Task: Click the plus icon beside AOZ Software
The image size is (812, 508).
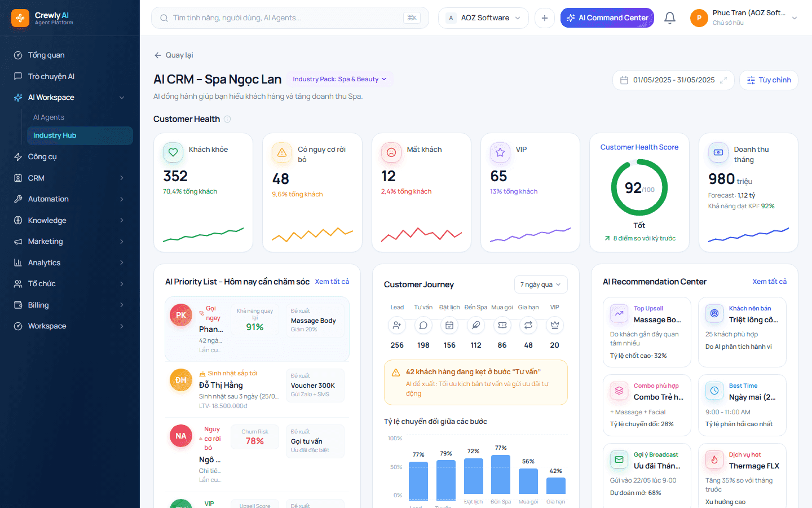Action: [x=544, y=18]
